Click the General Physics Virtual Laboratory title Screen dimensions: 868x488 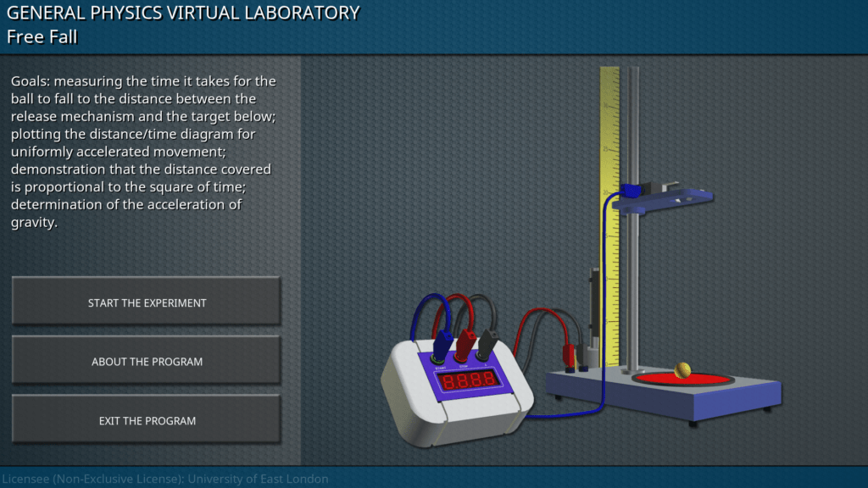[183, 13]
